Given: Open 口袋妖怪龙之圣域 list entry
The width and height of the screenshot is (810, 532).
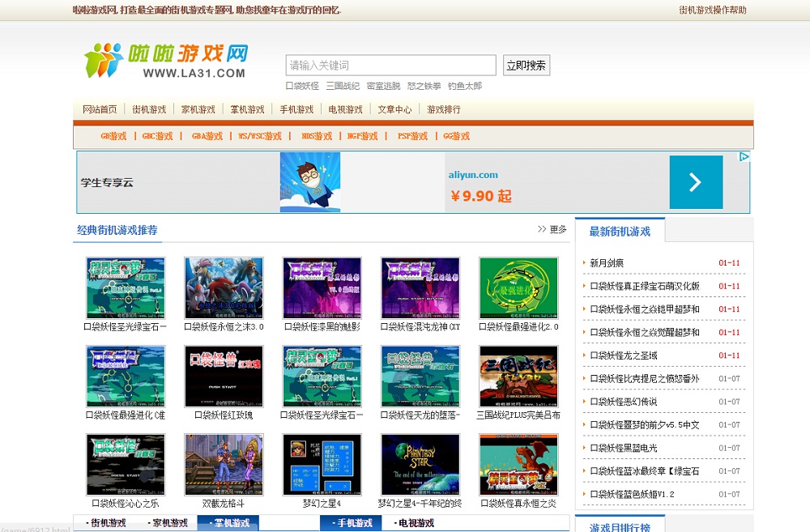Looking at the screenshot, I should tap(624, 355).
